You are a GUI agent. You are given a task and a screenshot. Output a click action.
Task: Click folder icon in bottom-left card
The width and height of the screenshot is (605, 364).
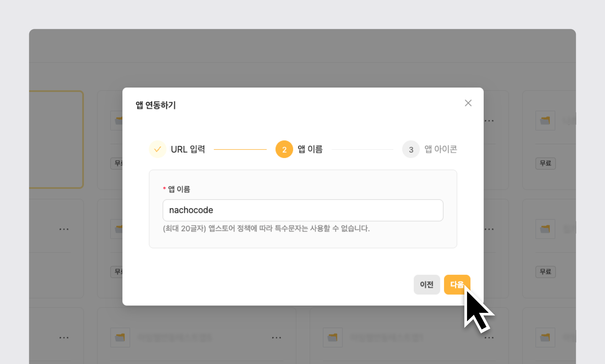[120, 338]
